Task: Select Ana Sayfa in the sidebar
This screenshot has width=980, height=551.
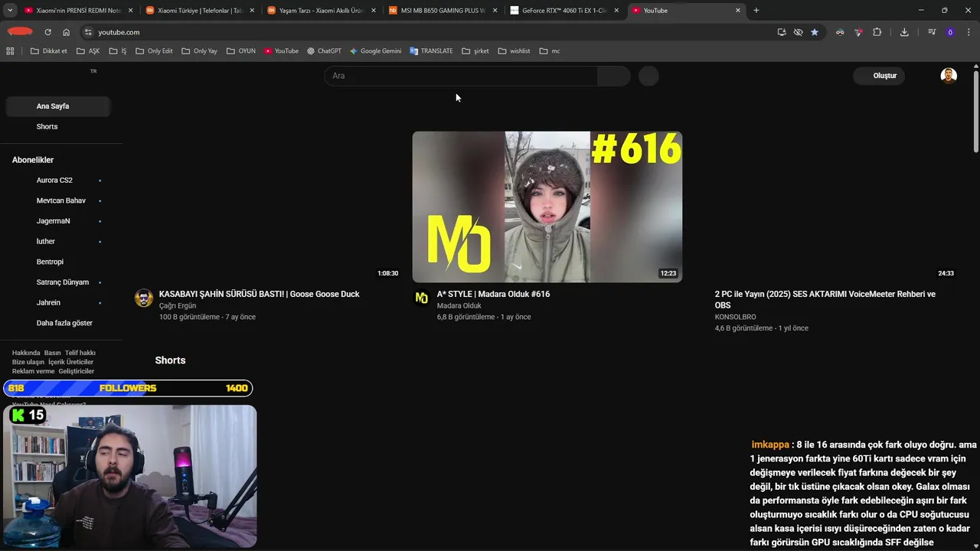Action: pyautogui.click(x=58, y=106)
